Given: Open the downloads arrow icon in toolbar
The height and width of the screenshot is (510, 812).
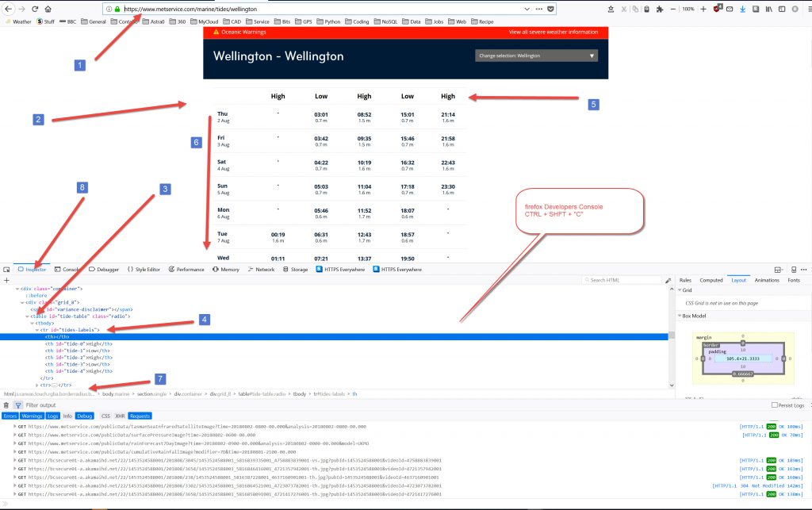Looking at the screenshot, I should (x=741, y=9).
